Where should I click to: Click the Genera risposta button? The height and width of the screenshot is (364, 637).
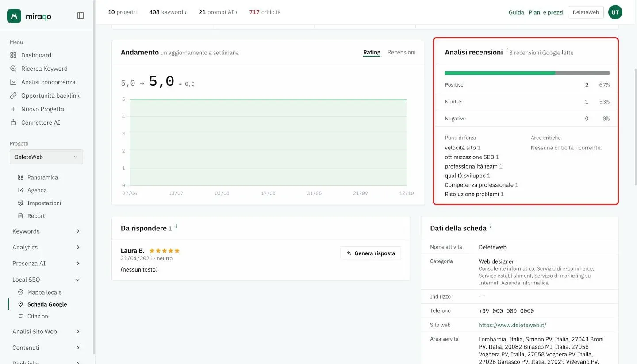[x=371, y=253]
